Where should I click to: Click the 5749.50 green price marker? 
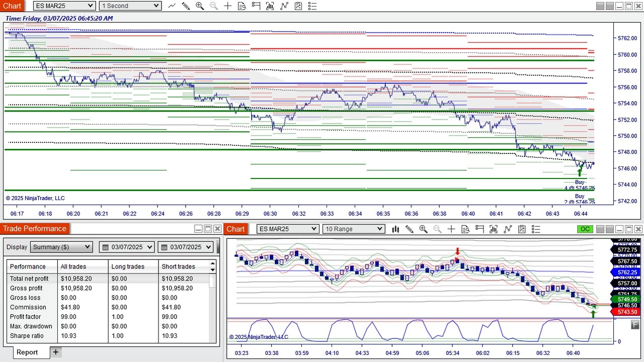coord(626,299)
